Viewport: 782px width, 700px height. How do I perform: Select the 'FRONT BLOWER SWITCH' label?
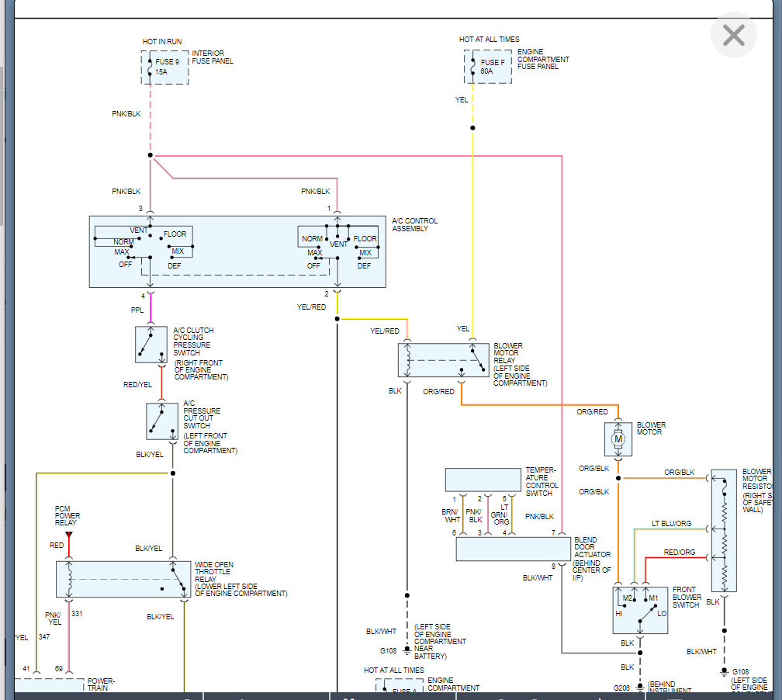coord(687,597)
